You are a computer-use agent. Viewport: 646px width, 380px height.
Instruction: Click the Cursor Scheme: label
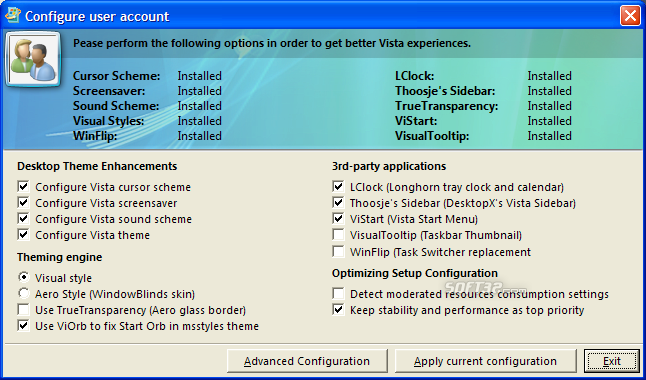click(x=117, y=76)
